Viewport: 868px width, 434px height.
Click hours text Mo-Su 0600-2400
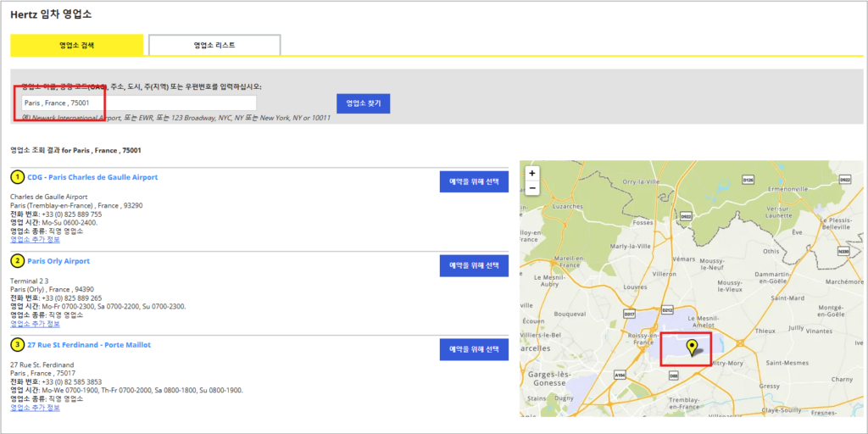point(70,223)
